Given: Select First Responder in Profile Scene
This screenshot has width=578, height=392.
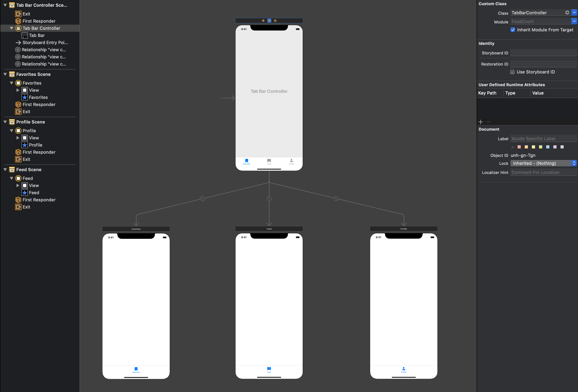Looking at the screenshot, I should coord(36,152).
